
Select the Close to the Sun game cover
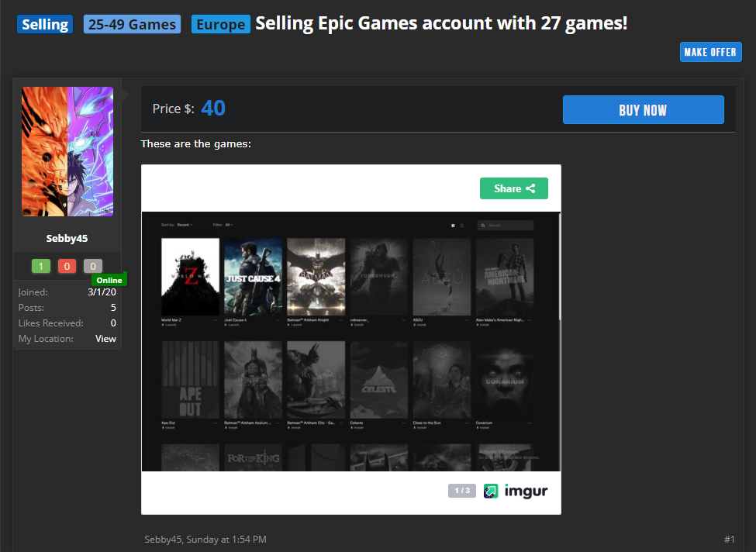click(x=442, y=380)
